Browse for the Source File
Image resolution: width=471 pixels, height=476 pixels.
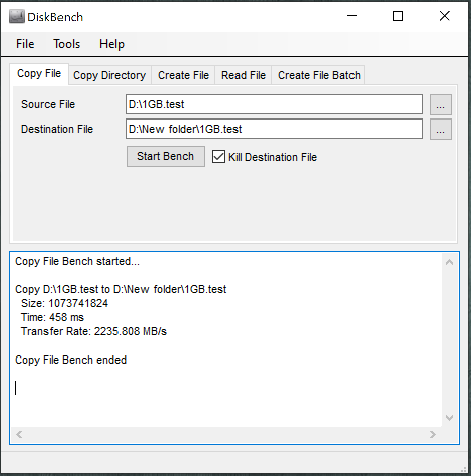tap(441, 105)
